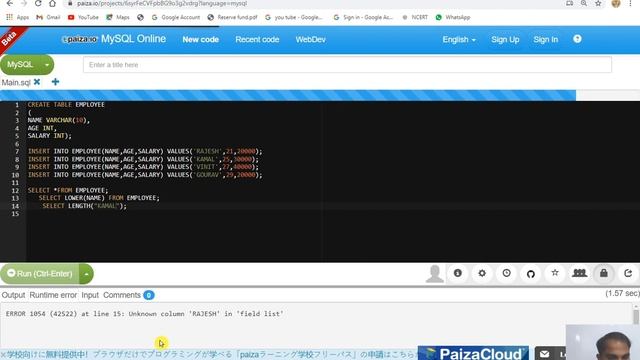Click the output panel scrollbar
The width and height of the screenshot is (640, 360).
(x=636, y=317)
